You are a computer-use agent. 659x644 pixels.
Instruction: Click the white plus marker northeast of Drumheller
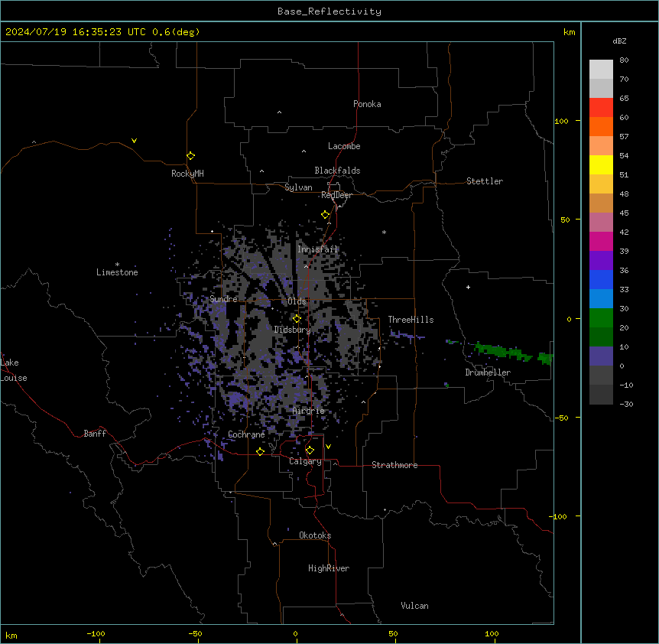point(468,287)
